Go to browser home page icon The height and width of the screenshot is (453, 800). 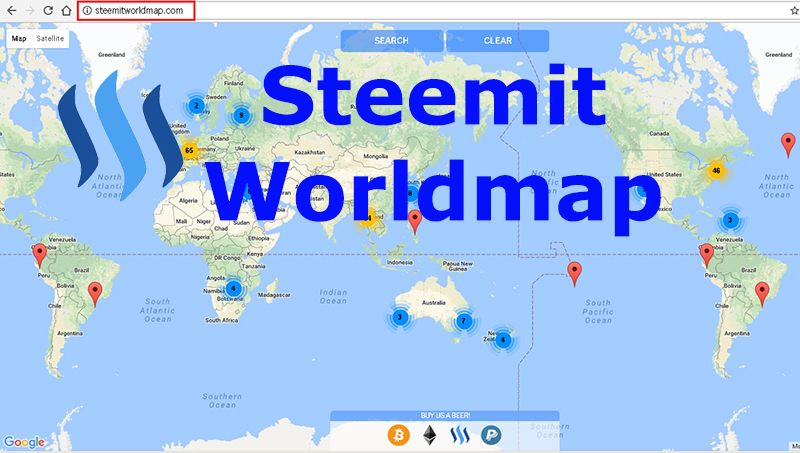[66, 10]
